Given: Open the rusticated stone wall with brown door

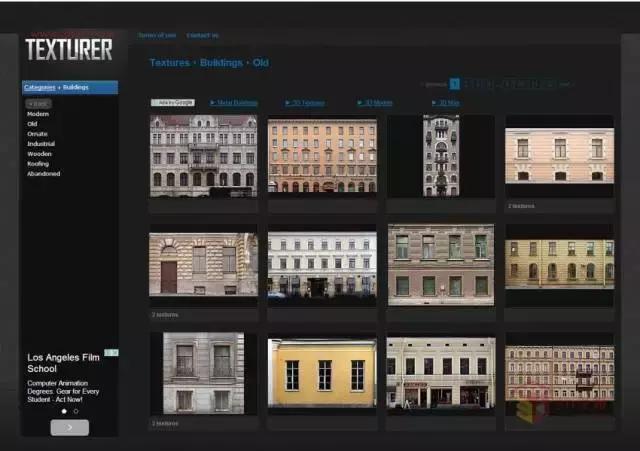Looking at the screenshot, I should click(203, 264).
